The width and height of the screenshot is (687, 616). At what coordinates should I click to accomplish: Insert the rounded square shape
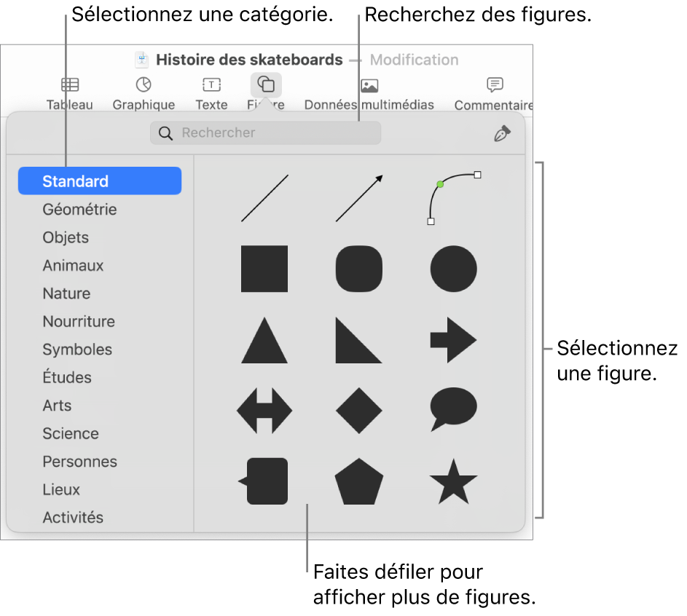point(359,269)
